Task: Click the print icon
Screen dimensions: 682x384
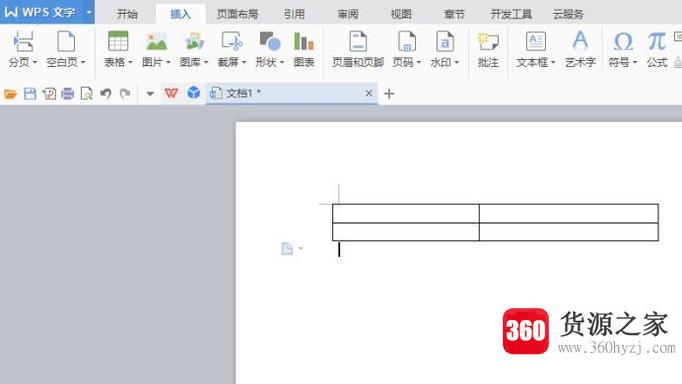Action: click(x=67, y=93)
